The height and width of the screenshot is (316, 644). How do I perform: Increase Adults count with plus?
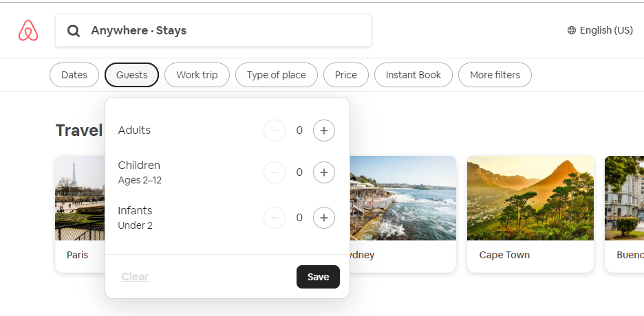point(324,130)
